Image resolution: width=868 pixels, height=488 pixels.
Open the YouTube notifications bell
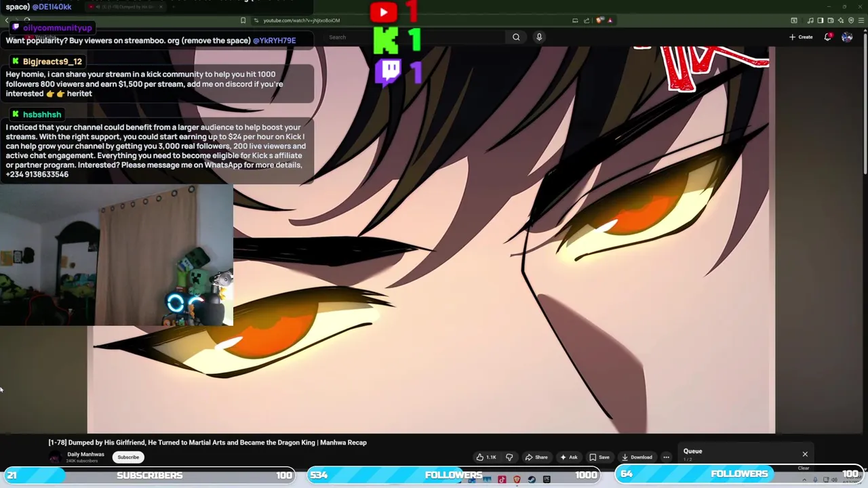828,37
